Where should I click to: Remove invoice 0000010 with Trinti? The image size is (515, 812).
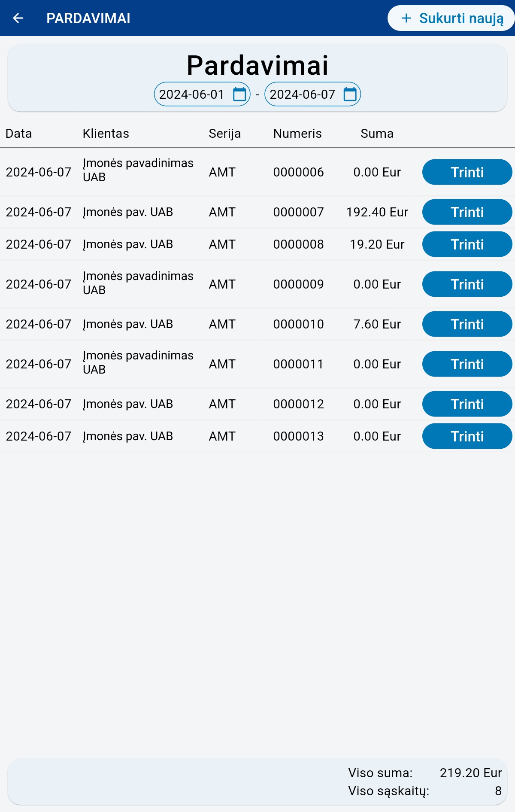467,324
